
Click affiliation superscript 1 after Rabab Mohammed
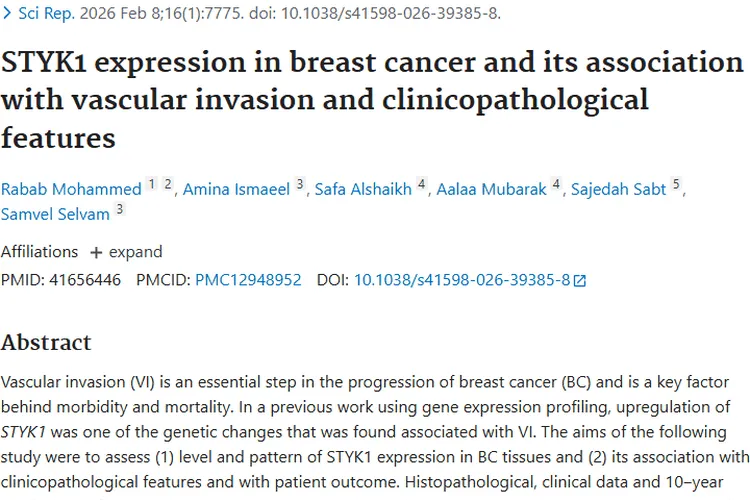pyautogui.click(x=152, y=184)
